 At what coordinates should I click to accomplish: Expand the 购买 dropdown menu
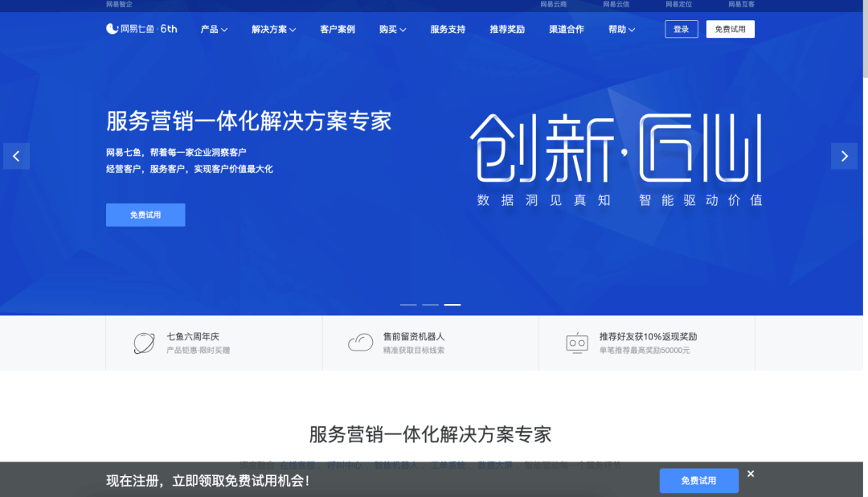point(392,30)
